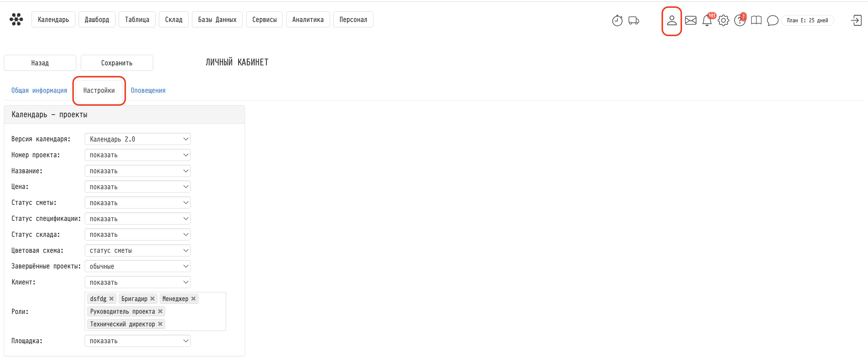Open the timer stopwatch icon
868x364 pixels.
617,20
